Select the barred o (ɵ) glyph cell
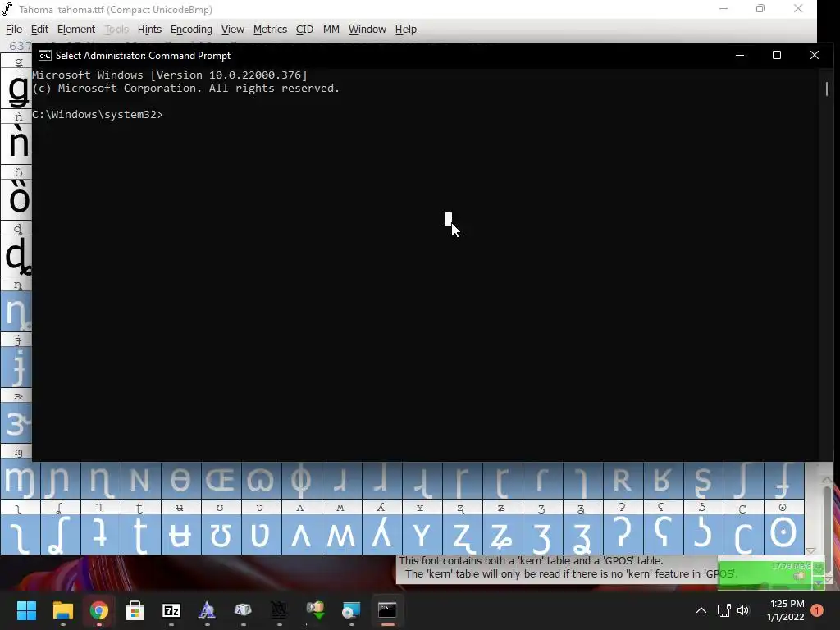 coord(180,479)
